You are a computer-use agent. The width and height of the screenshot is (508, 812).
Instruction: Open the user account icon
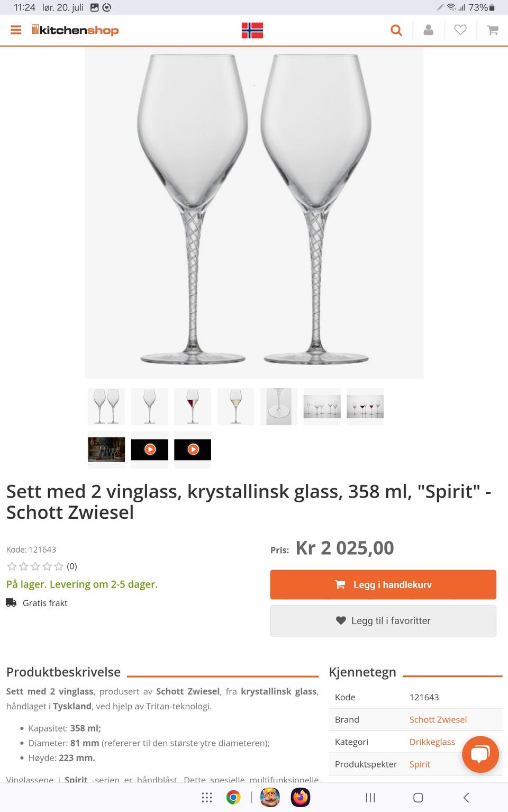click(429, 30)
